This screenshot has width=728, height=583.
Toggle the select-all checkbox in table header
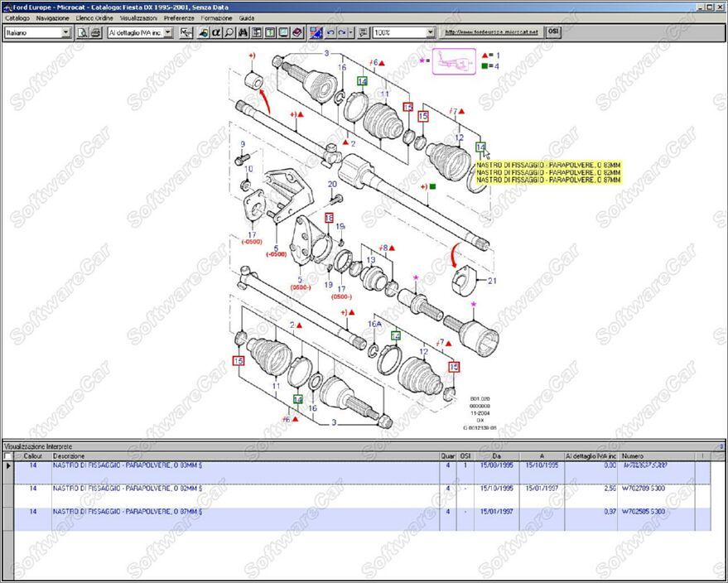(x=8, y=456)
